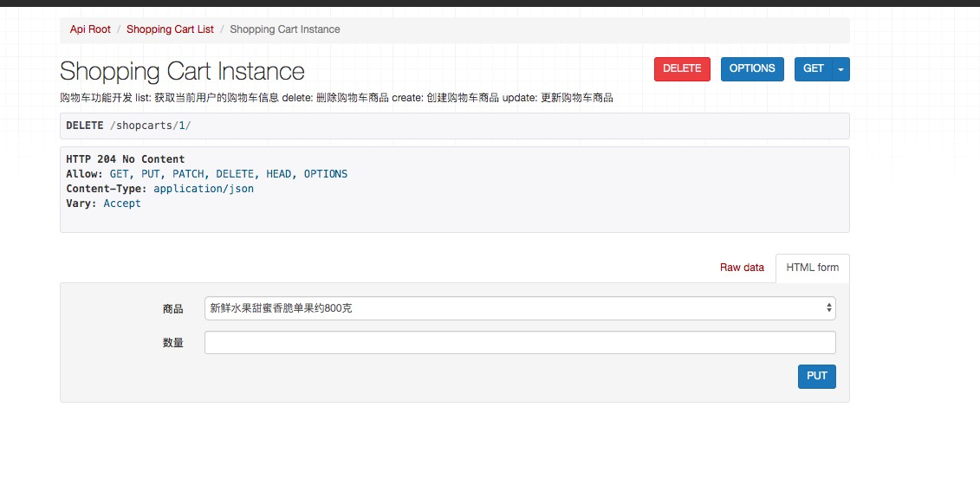
Task: Open the 商品 product select dropdown
Action: click(x=520, y=308)
